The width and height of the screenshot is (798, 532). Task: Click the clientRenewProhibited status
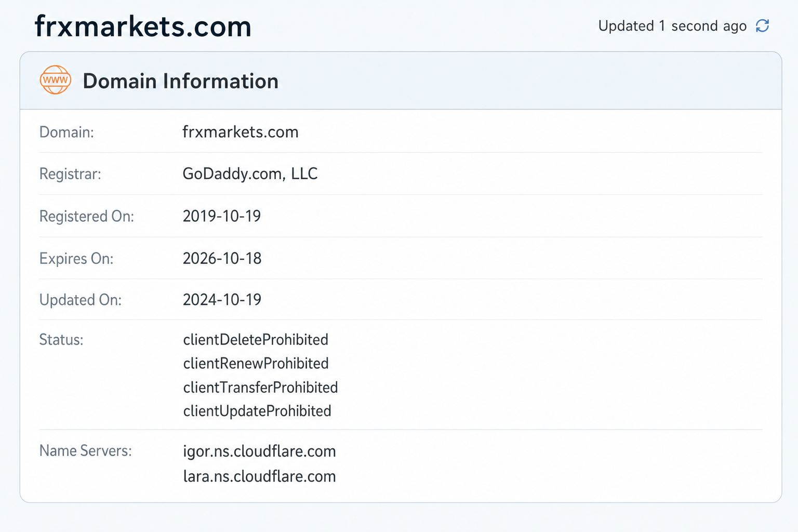point(256,364)
